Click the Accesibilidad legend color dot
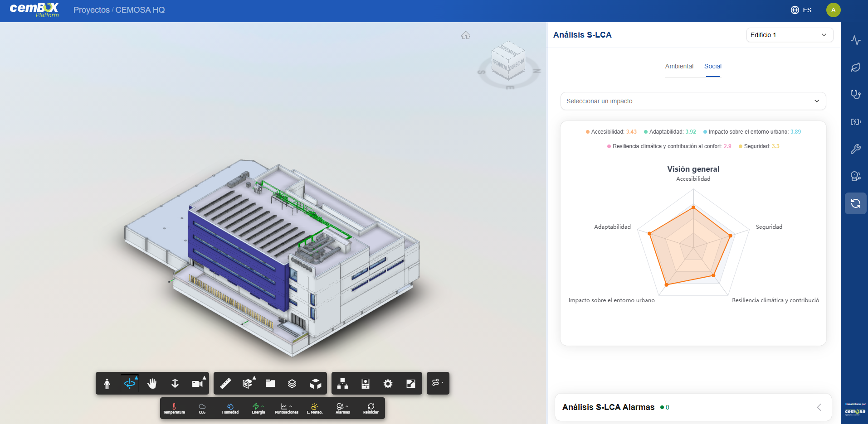Screen dimensions: 868x424 (588, 132)
